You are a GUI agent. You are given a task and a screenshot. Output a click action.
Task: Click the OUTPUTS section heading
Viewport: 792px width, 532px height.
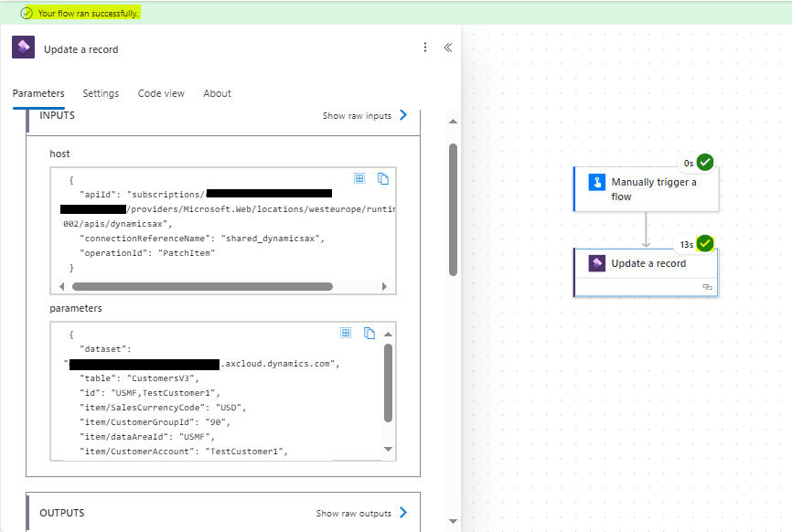(x=62, y=513)
